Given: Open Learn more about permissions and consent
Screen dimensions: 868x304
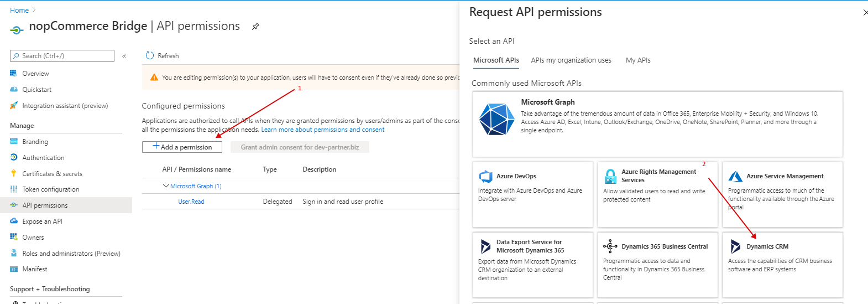Looking at the screenshot, I should point(323,130).
